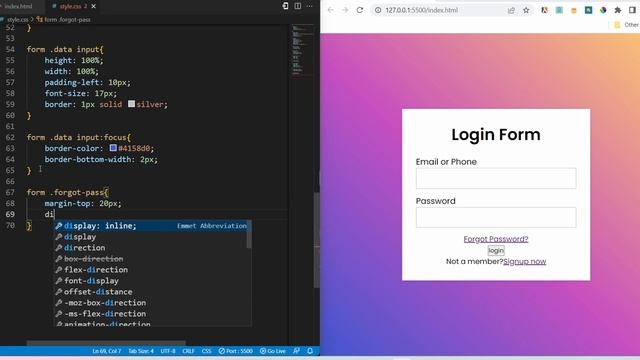Click the #4158d0 color swatch on line 63
The width and height of the screenshot is (640, 360).
click(113, 148)
